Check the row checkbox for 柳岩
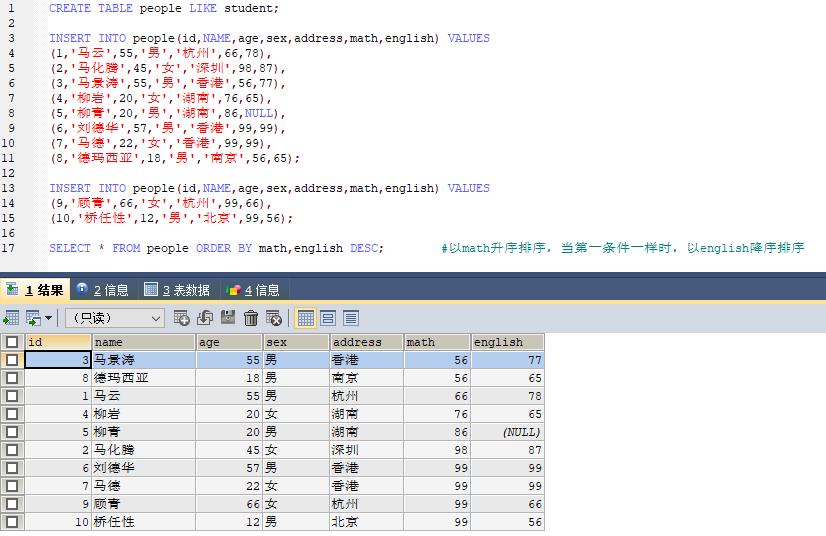Screen dimensions: 826x536 click(12, 414)
